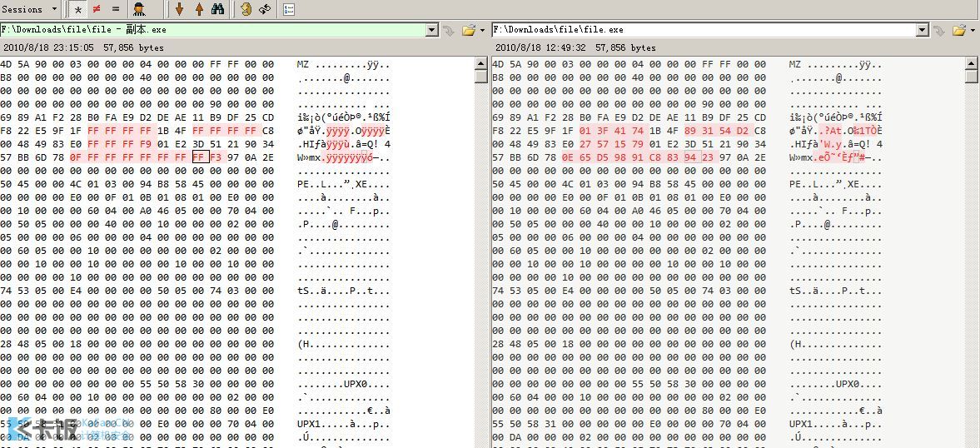The height and width of the screenshot is (448, 980).
Task: Jump to next difference with down arrow
Action: [179, 9]
